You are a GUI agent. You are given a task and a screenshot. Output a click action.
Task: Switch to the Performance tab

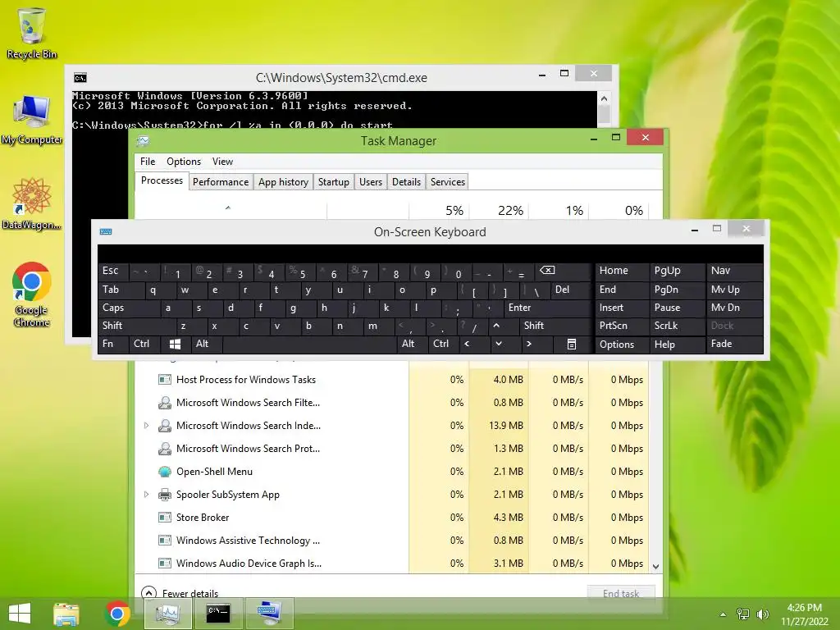pos(221,181)
